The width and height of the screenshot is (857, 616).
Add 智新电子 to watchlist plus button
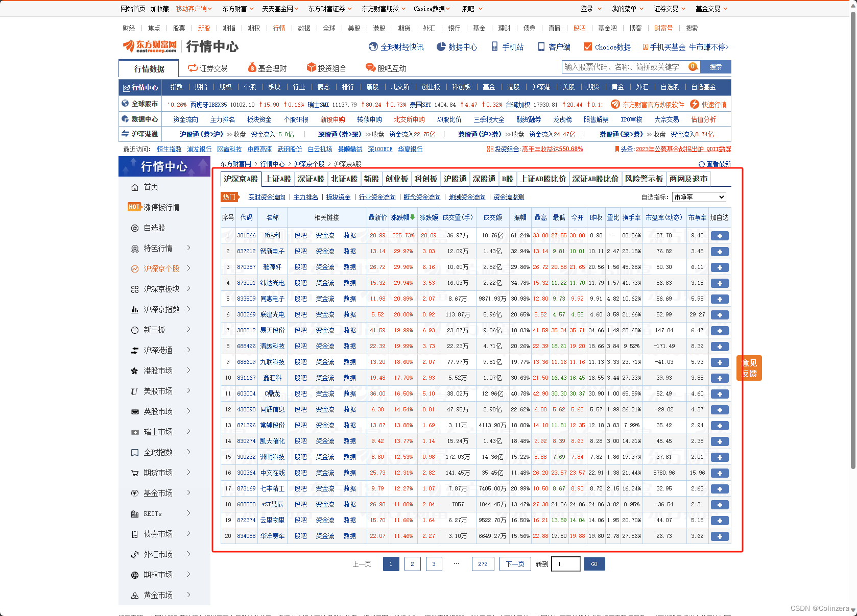point(720,252)
